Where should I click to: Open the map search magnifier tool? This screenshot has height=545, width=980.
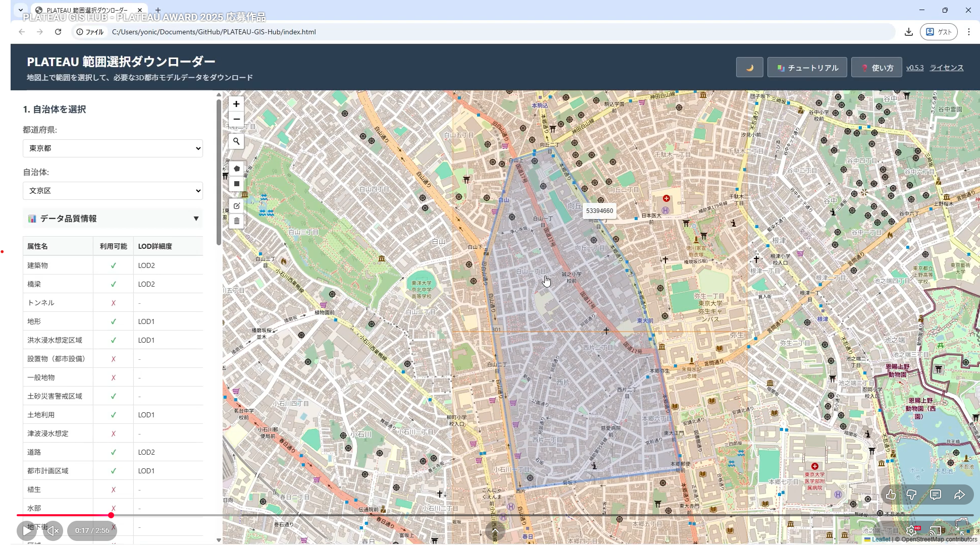point(236,141)
